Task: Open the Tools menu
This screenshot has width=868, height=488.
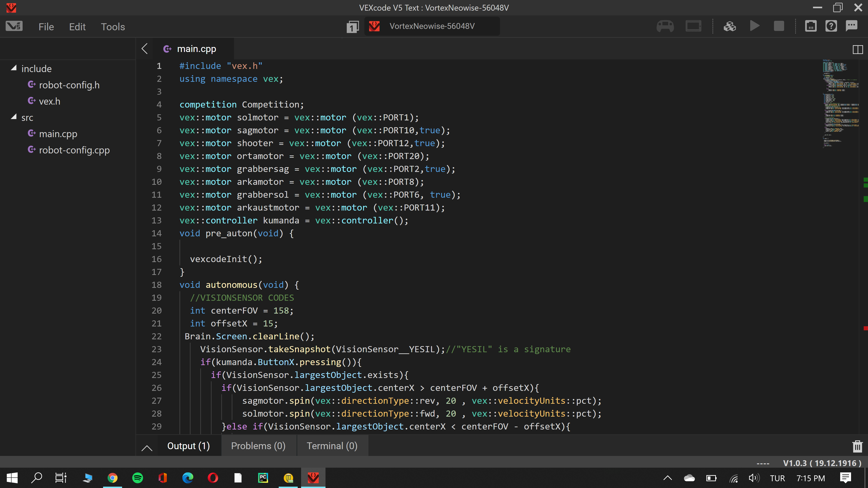Action: pos(113,27)
